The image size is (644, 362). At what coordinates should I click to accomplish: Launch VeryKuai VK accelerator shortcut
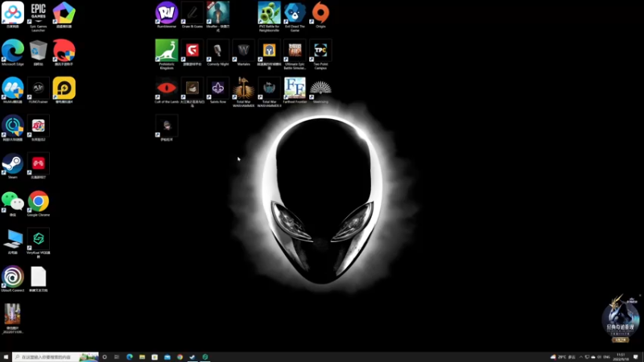(38, 243)
